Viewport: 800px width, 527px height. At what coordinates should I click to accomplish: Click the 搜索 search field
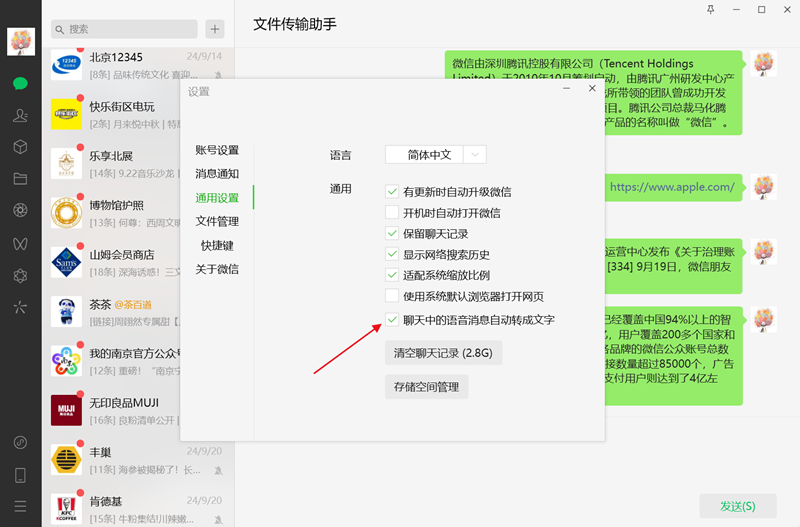point(124,29)
